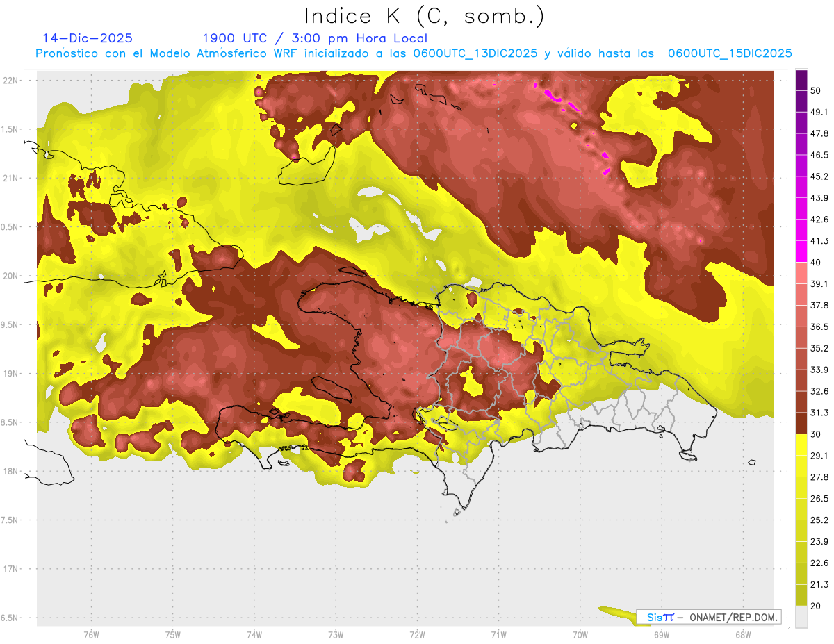Click the gray legend swatch below 20
This screenshot has height=644, width=834.
(801, 616)
